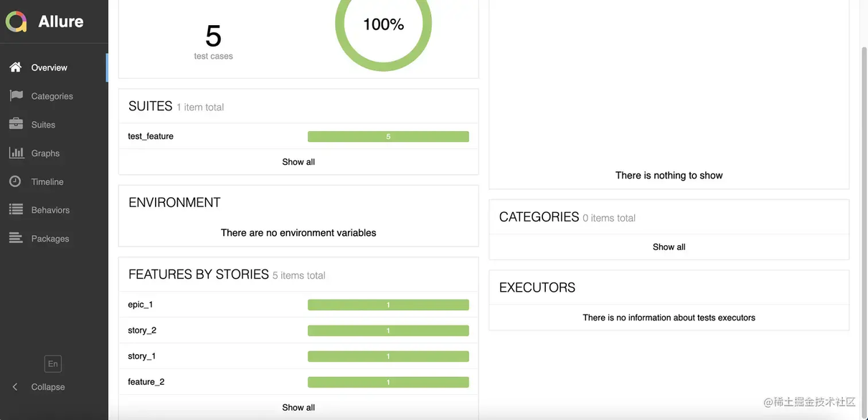Image resolution: width=868 pixels, height=420 pixels.
Task: Show all suites
Action: point(298,162)
